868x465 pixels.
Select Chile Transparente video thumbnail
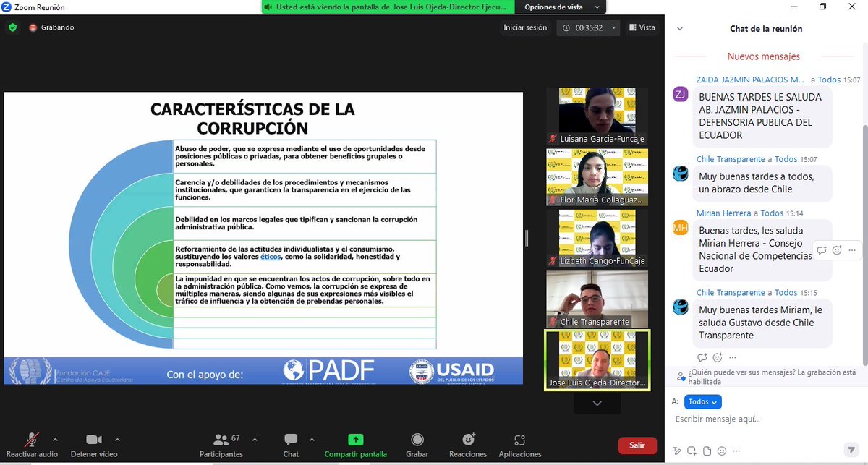click(x=597, y=299)
